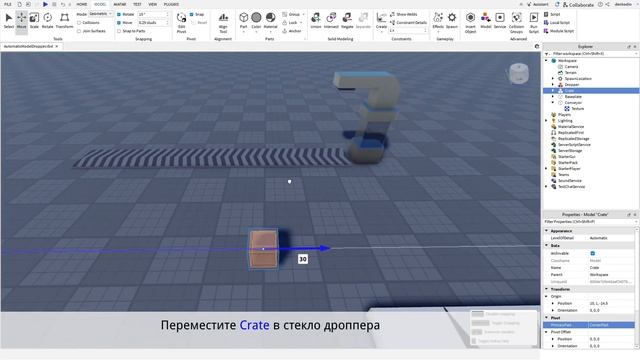
Task: Click the Rotate increment input field
Action: pos(153,14)
